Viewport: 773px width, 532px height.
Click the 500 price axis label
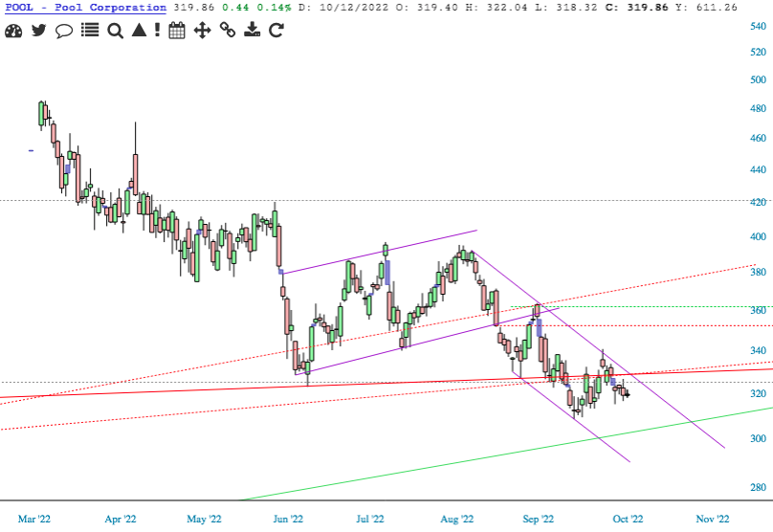pyautogui.click(x=758, y=79)
